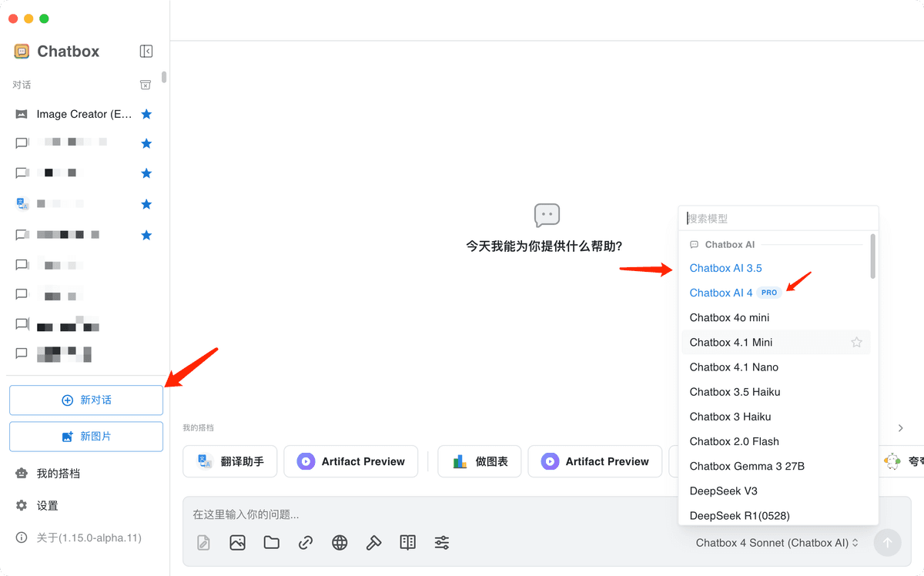Expand the partners row with the right chevron
The width and height of the screenshot is (924, 576).
pos(900,427)
